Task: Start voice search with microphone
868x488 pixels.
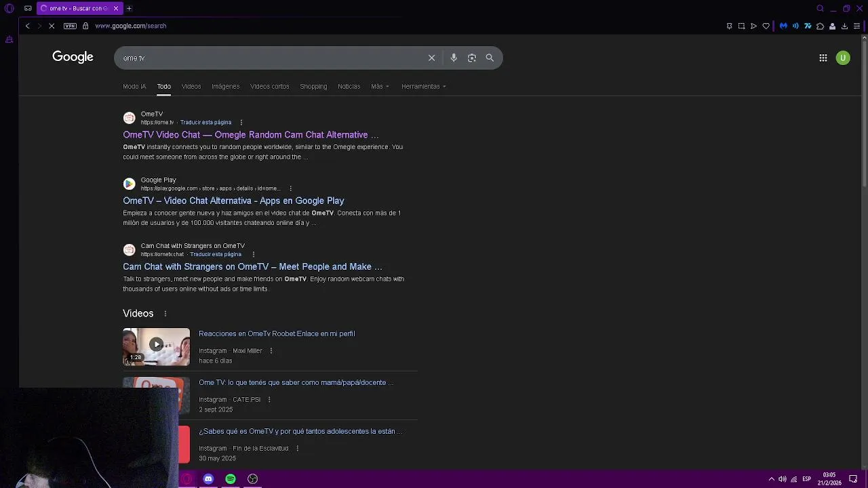Action: pos(454,58)
